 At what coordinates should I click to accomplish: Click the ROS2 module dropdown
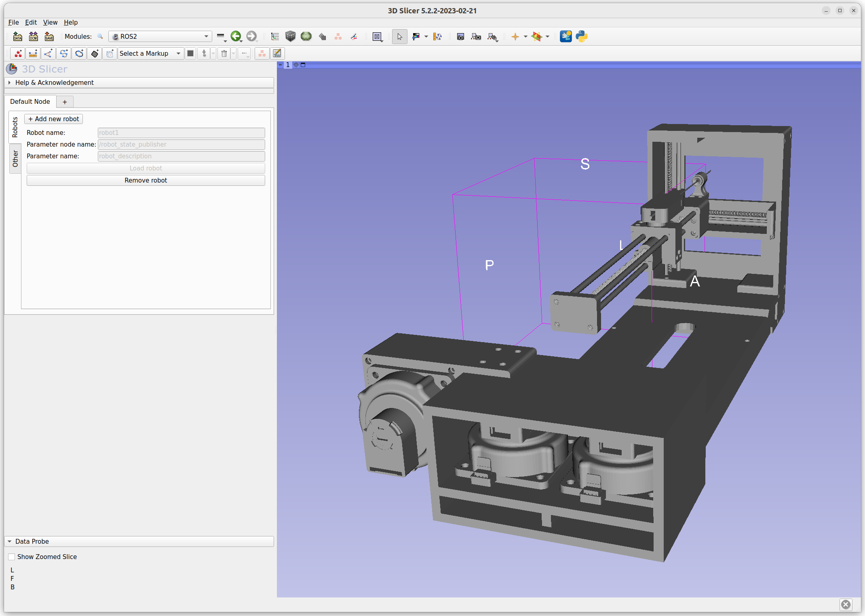click(x=159, y=36)
